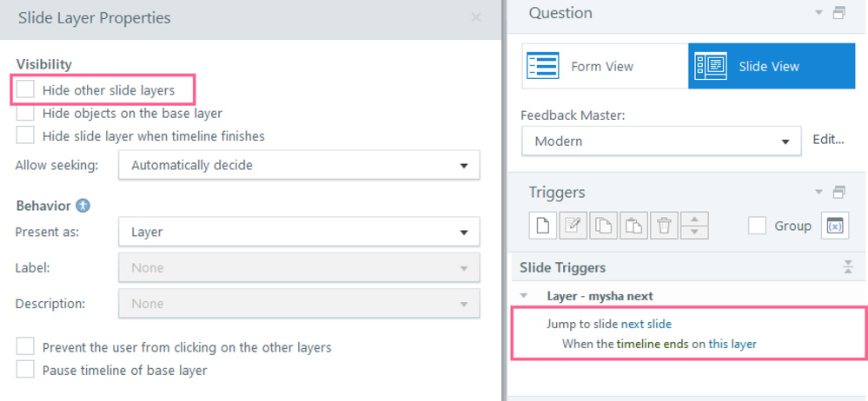Viewport: 868px width, 401px height.
Task: Tick Pause timeline of base layer
Action: pos(26,370)
